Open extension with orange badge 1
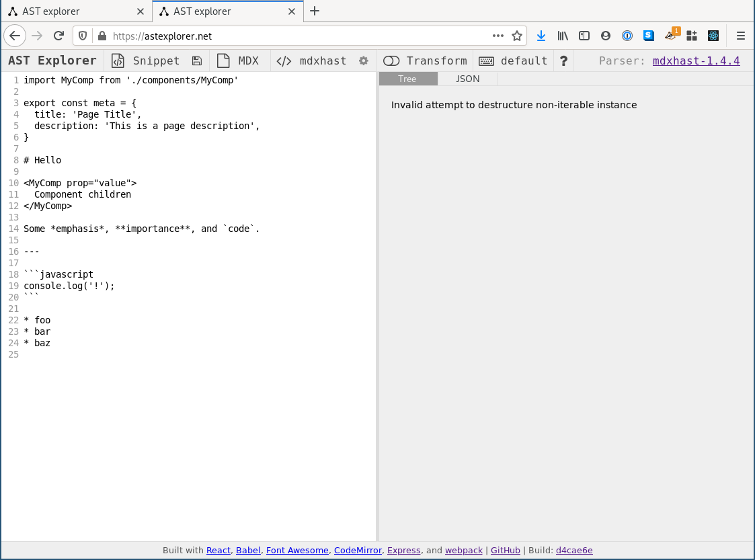755x560 pixels. tap(671, 35)
